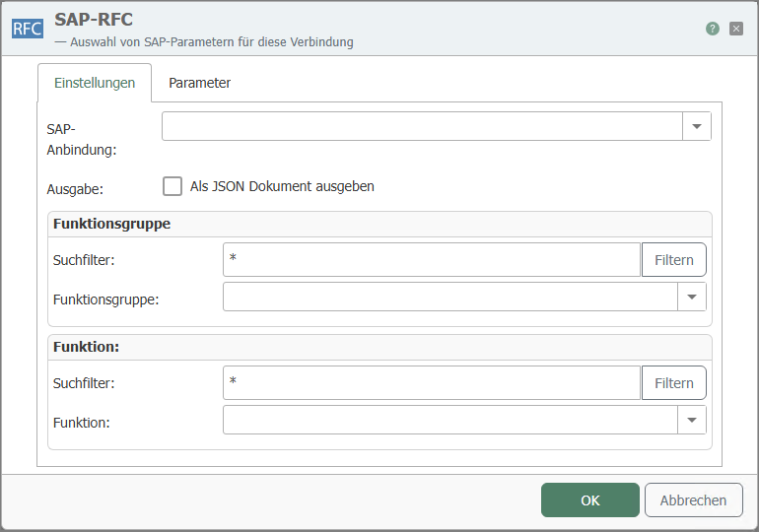Expand the SAP-Anbindung dropdown arrow
Image resolution: width=759 pixels, height=532 pixels.
697,126
